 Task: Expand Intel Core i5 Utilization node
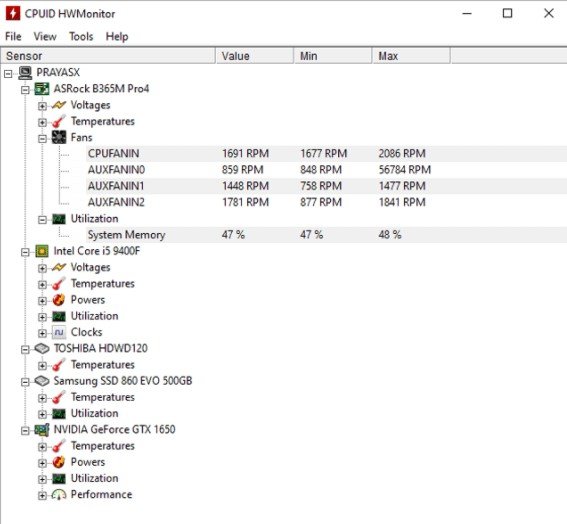coord(42,317)
